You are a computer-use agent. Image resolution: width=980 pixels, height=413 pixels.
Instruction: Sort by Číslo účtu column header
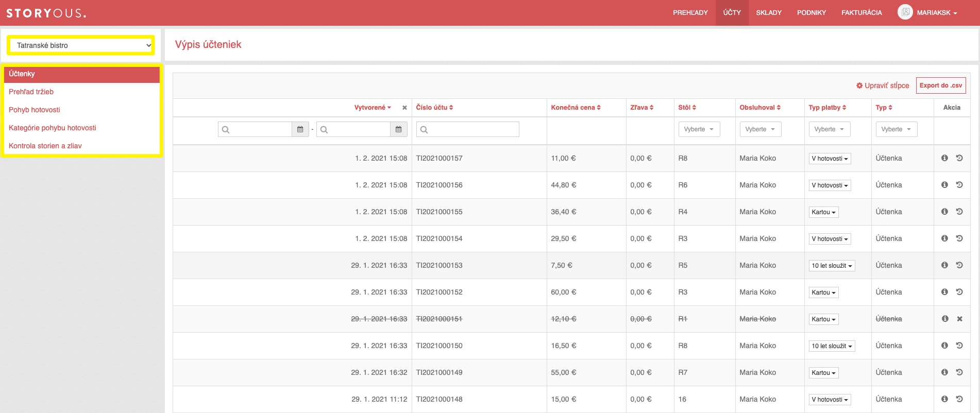(434, 108)
